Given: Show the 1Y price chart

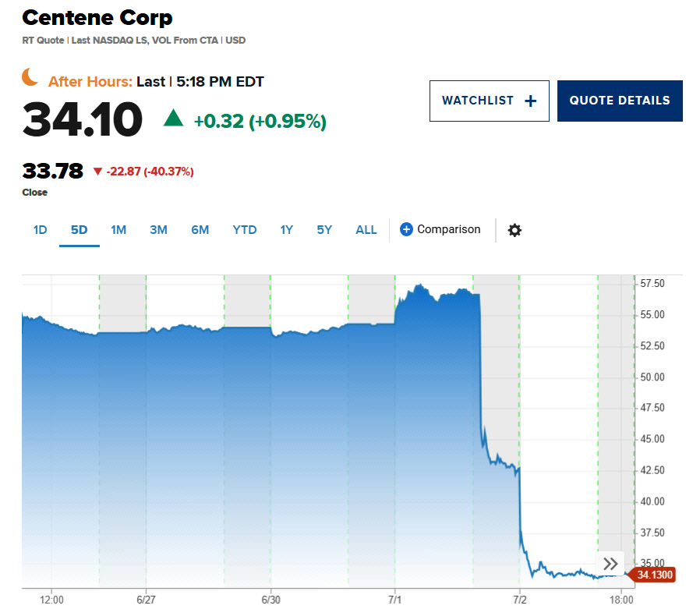Looking at the screenshot, I should pyautogui.click(x=287, y=230).
